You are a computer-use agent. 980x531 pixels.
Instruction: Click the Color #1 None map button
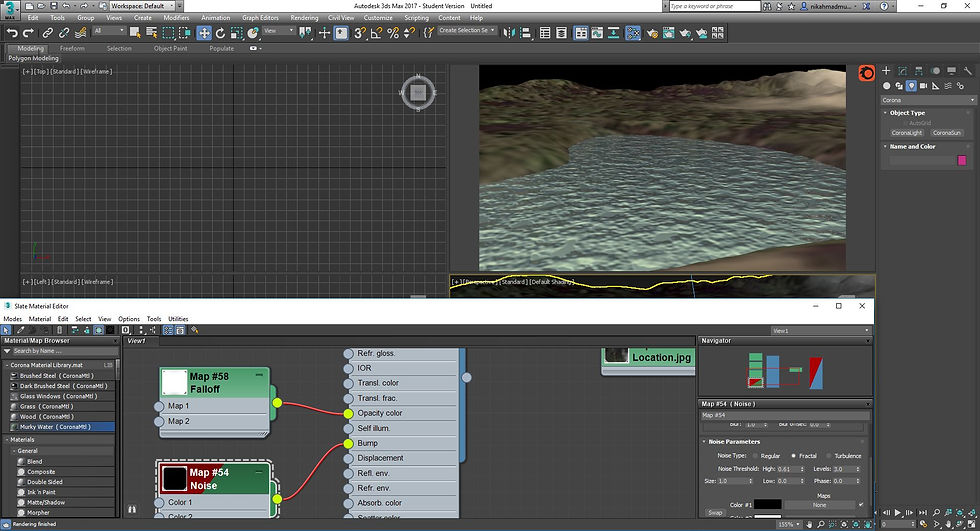tap(819, 505)
